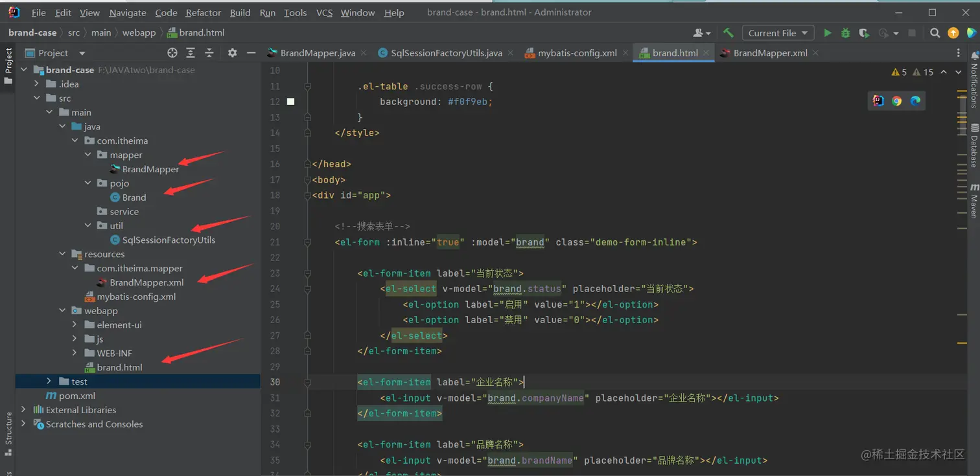Click webapp in the breadcrumb path
Image resolution: width=980 pixels, height=476 pixels.
click(139, 32)
